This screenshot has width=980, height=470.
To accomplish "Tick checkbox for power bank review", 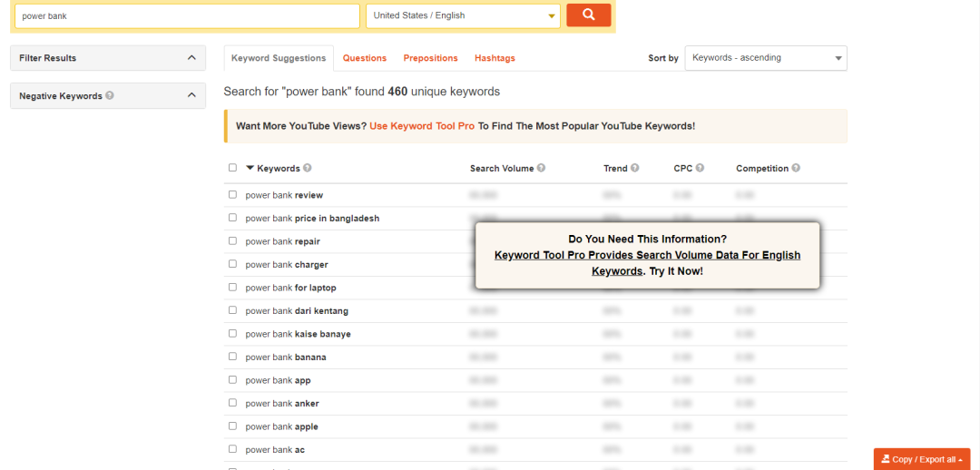I will [x=232, y=194].
